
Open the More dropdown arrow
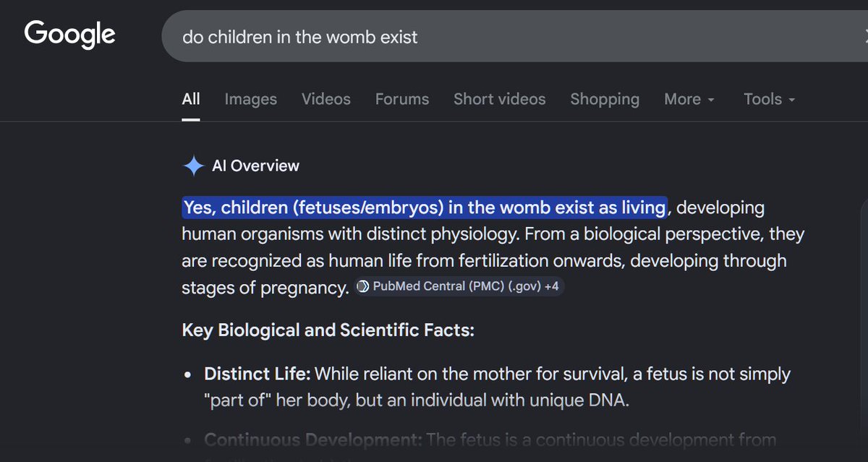click(x=711, y=100)
